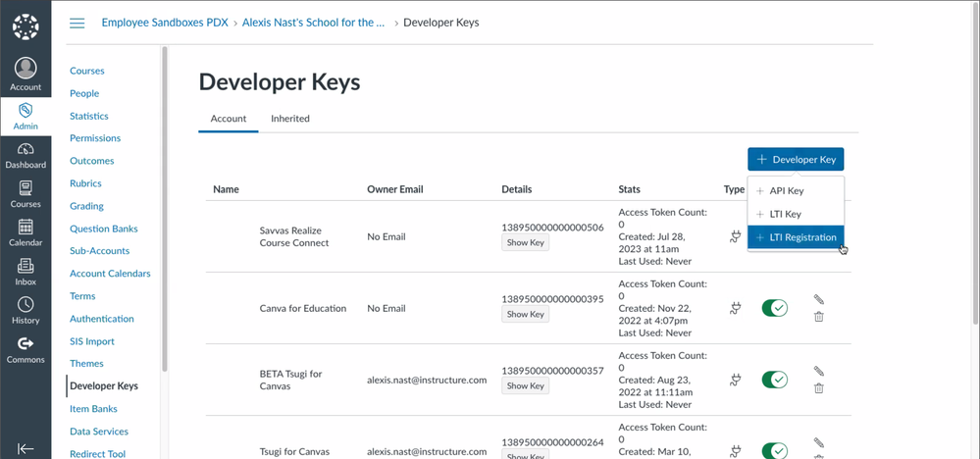Open Alexis Nast's School breadcrumb link
The image size is (980, 459).
313,23
